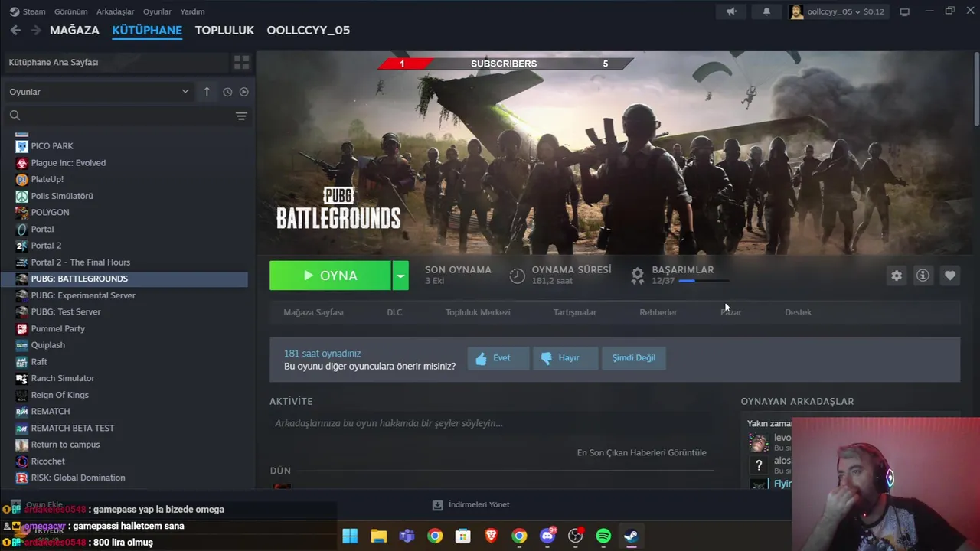Click the Ranch Simulator icon
The height and width of the screenshot is (551, 980).
[x=21, y=378]
